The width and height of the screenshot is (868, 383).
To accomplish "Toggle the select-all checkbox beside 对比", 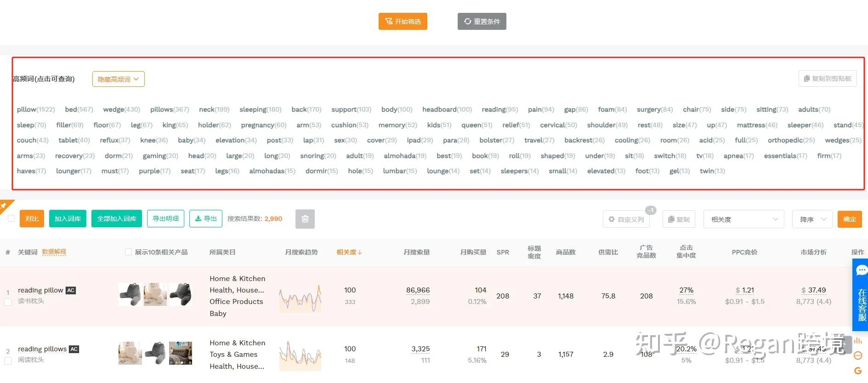I will 11,219.
